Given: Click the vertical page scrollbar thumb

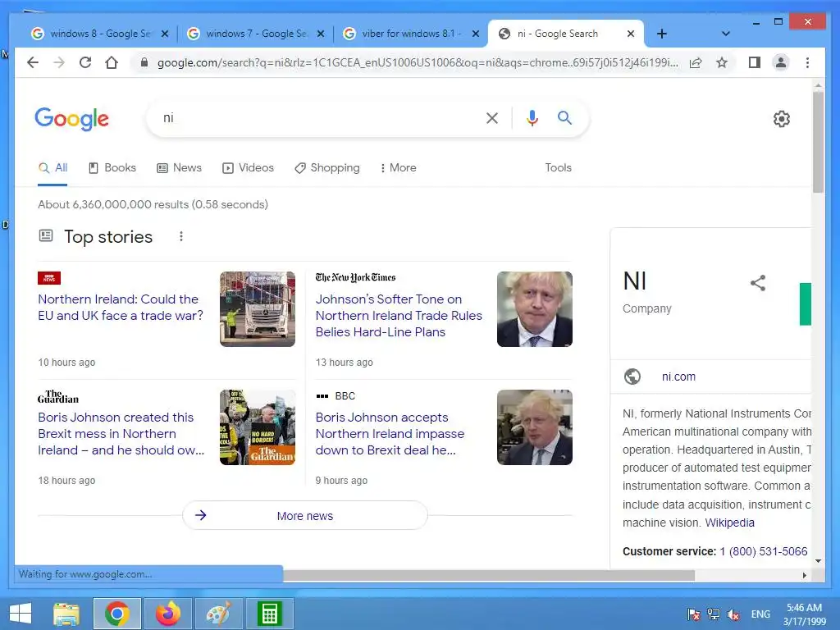Looking at the screenshot, I should 818,141.
